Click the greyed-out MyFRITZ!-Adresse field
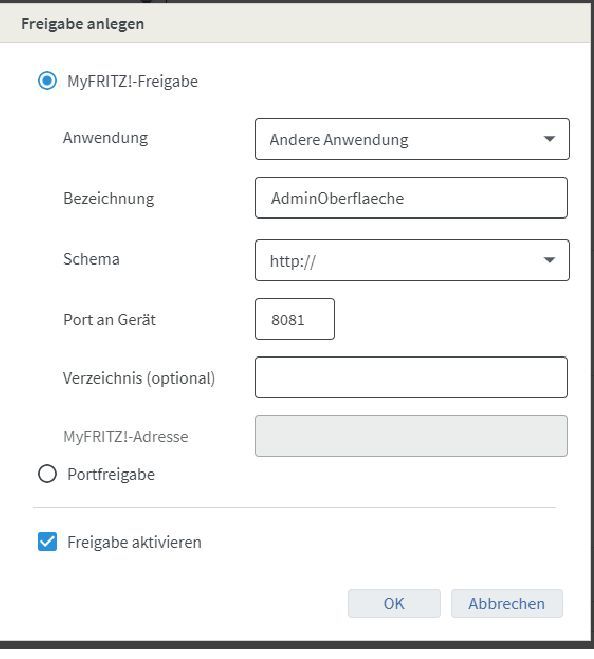Screen dimensions: 594x659 [411, 436]
